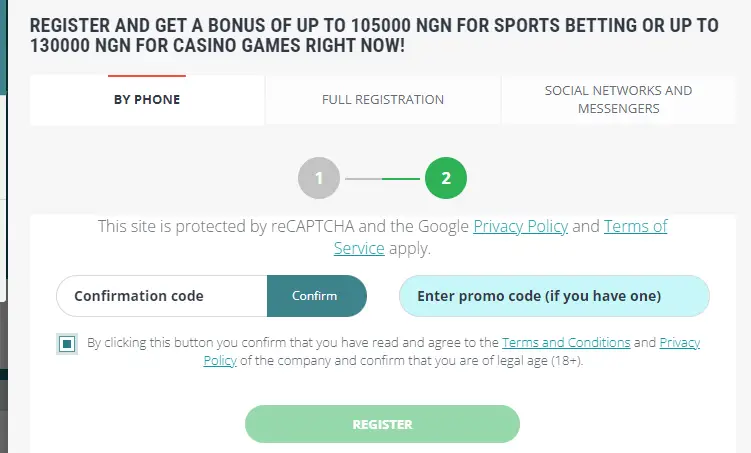Click the gray progress line after step 1

363,179
